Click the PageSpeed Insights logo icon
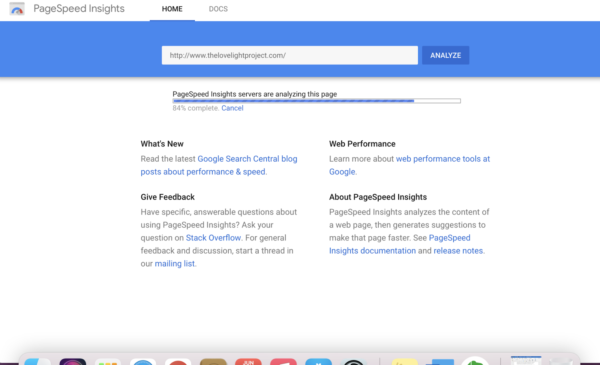The height and width of the screenshot is (365, 600). point(17,9)
